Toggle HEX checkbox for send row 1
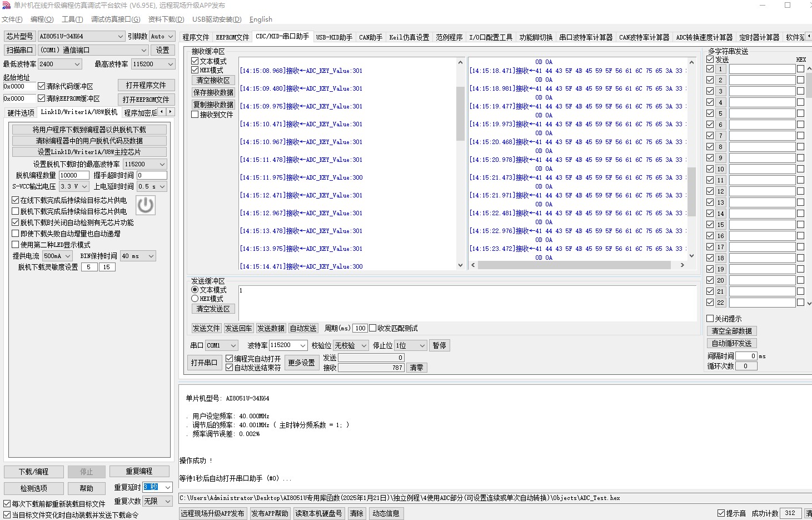 click(800, 69)
